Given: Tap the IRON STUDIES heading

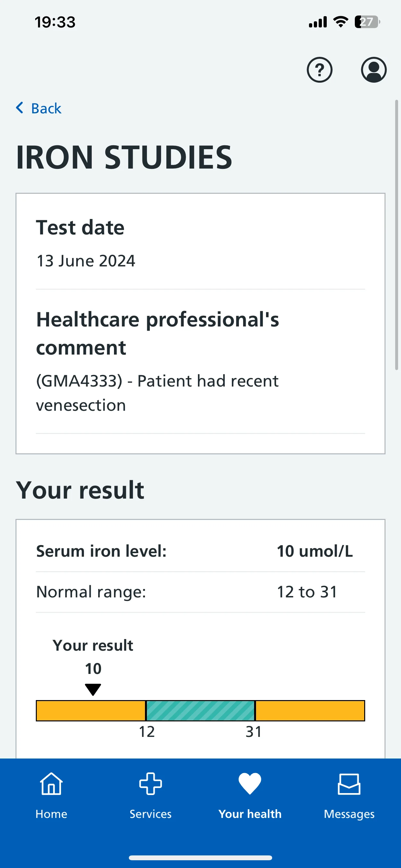Looking at the screenshot, I should click(x=124, y=157).
